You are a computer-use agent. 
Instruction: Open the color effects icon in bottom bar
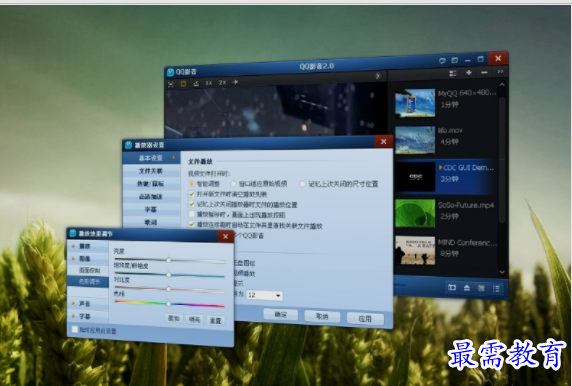(x=481, y=288)
